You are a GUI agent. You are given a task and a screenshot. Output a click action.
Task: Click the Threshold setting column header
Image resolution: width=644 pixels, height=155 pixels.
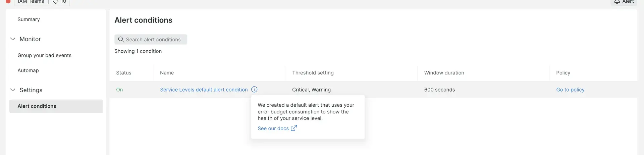pos(313,73)
